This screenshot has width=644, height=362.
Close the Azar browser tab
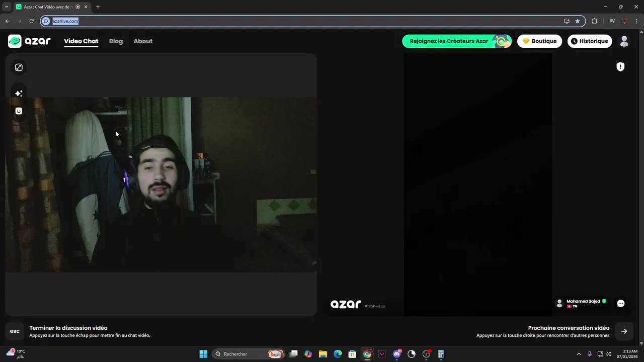pyautogui.click(x=86, y=7)
